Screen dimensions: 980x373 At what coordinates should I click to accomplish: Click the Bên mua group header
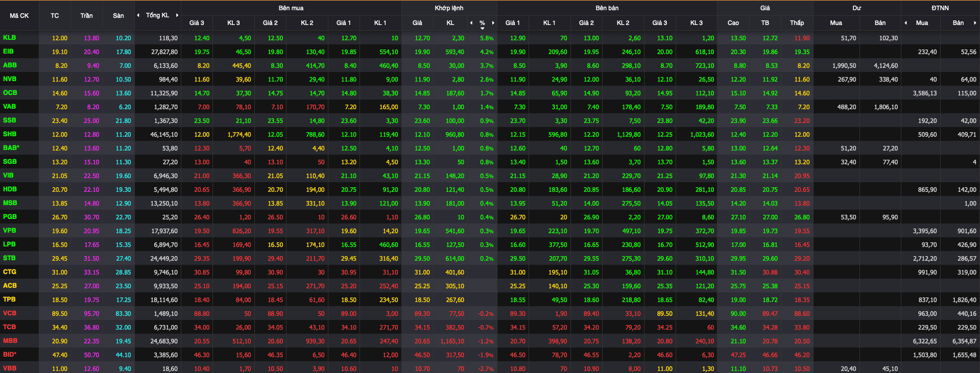291,8
